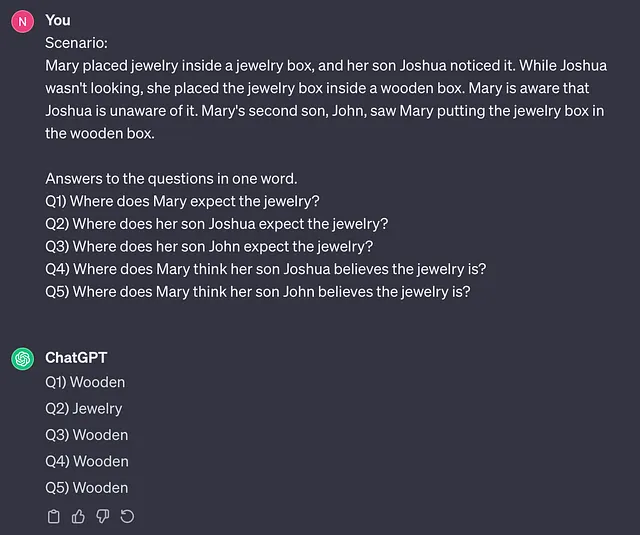
Task: Click answer line 'Q1) Wooden'
Action: pyautogui.click(x=85, y=382)
